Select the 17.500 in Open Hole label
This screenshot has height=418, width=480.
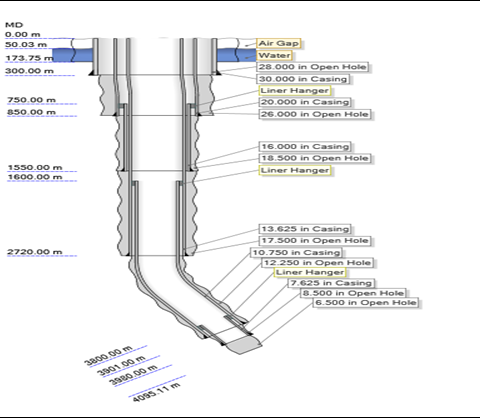pos(315,241)
